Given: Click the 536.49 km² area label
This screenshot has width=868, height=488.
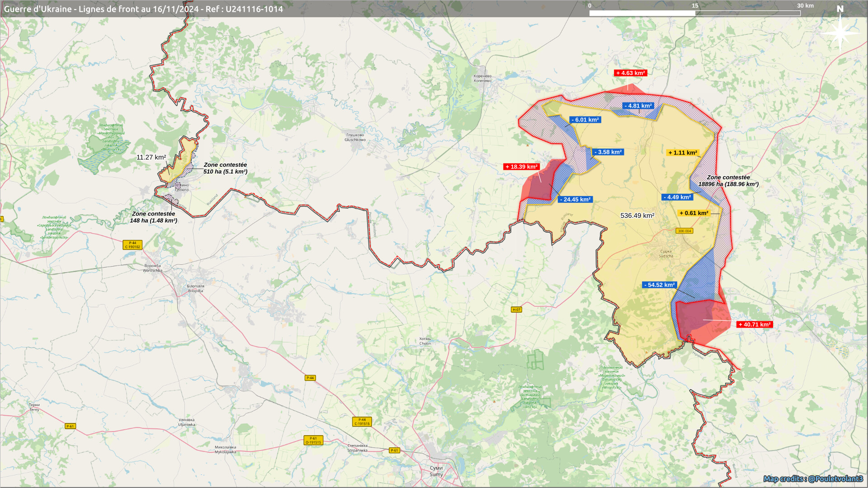Looking at the screenshot, I should pyautogui.click(x=637, y=216).
